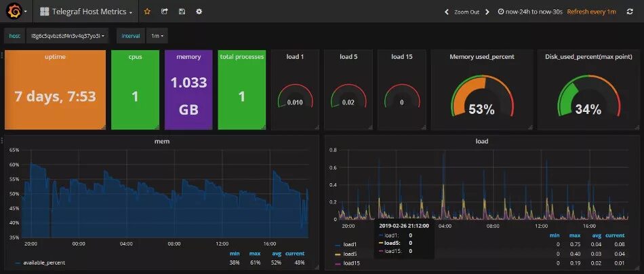Image resolution: width=644 pixels, height=274 pixels.
Task: Click the share dashboard icon
Action: (x=164, y=12)
